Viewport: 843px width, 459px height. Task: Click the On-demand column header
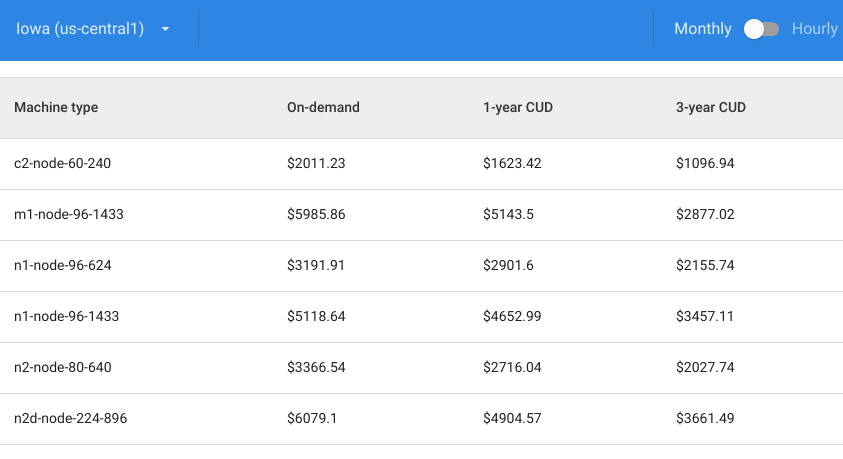(323, 108)
